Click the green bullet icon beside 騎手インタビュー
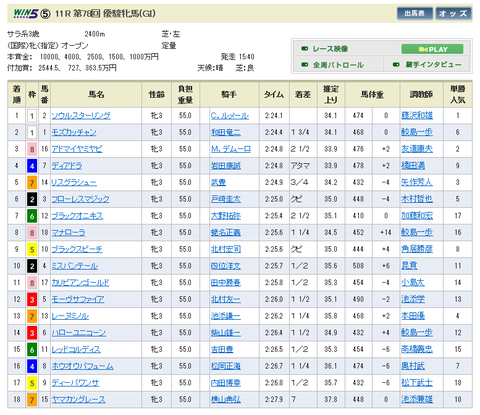Image resolution: width=480 pixels, height=415 pixels. [x=396, y=65]
